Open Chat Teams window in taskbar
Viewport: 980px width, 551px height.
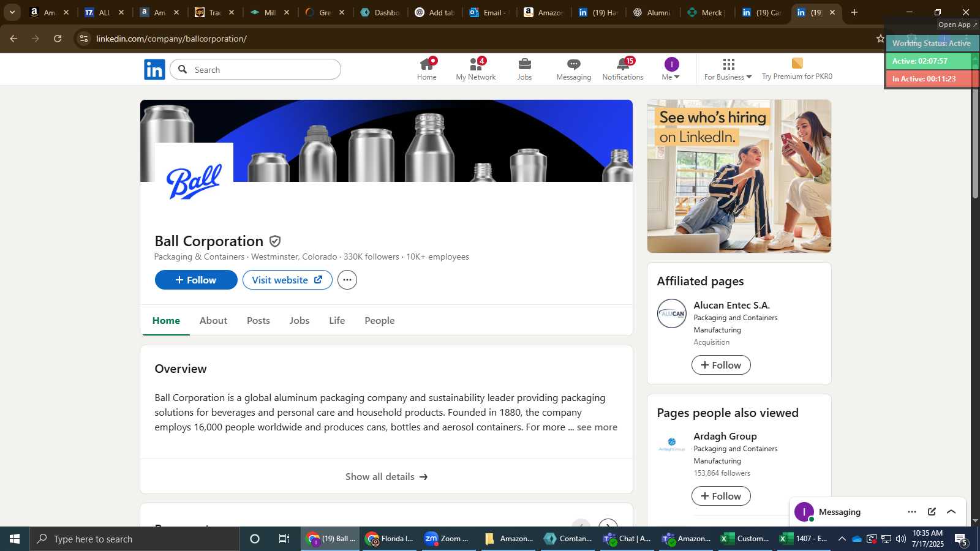tap(627, 539)
